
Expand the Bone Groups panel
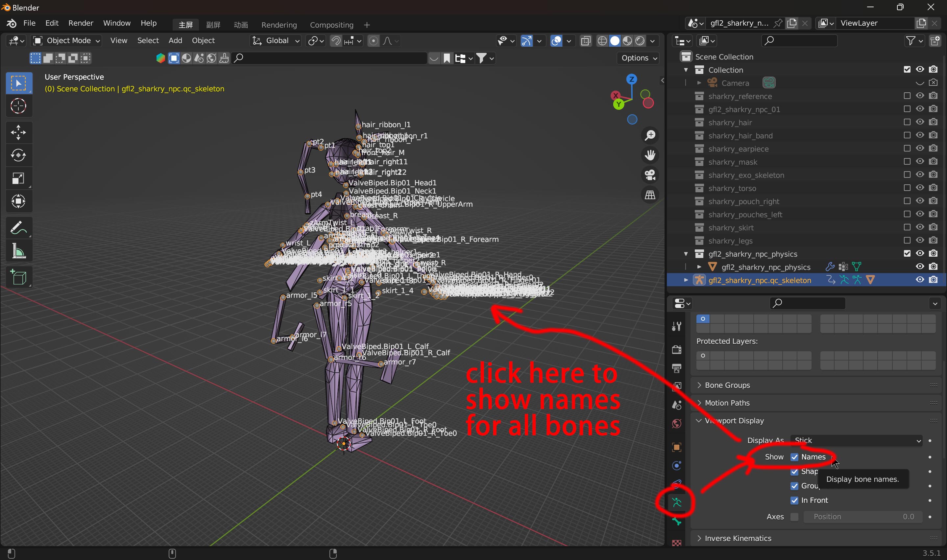[727, 385]
